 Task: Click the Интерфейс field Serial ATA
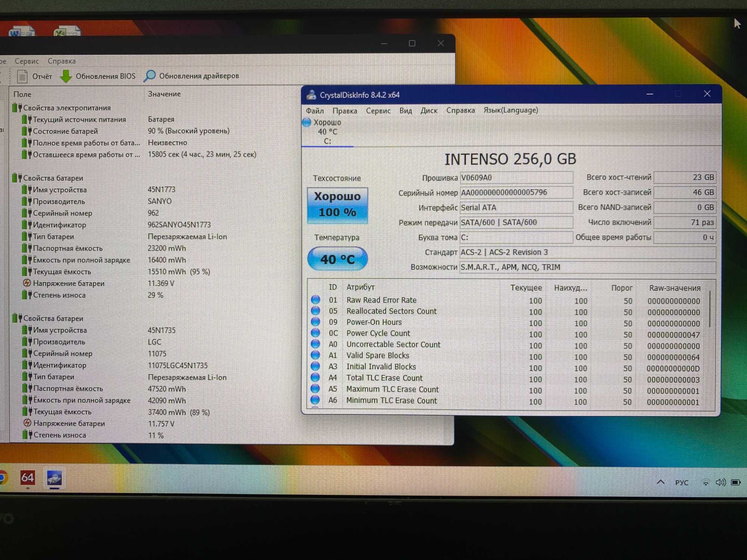pyautogui.click(x=516, y=208)
